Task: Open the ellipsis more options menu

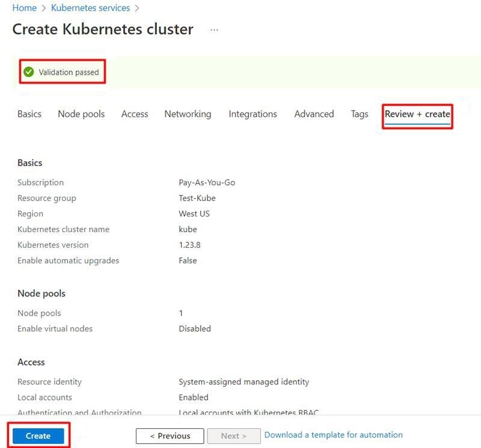Action: click(215, 29)
